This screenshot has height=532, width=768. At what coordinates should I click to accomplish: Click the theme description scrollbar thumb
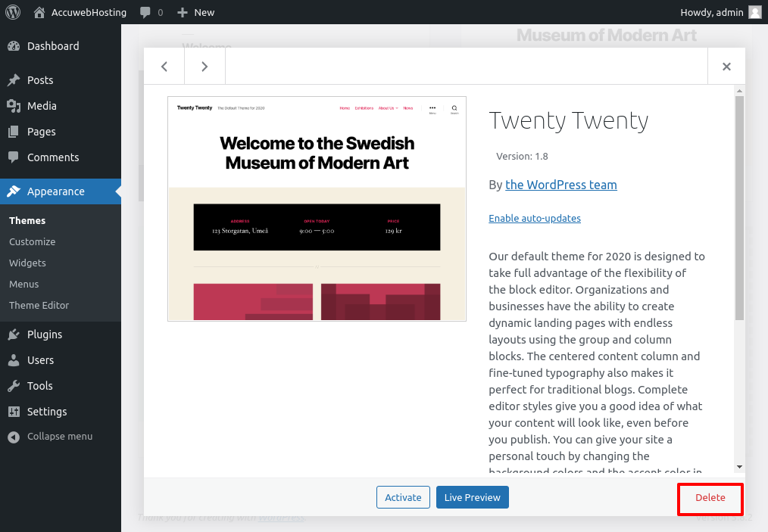pyautogui.click(x=739, y=208)
